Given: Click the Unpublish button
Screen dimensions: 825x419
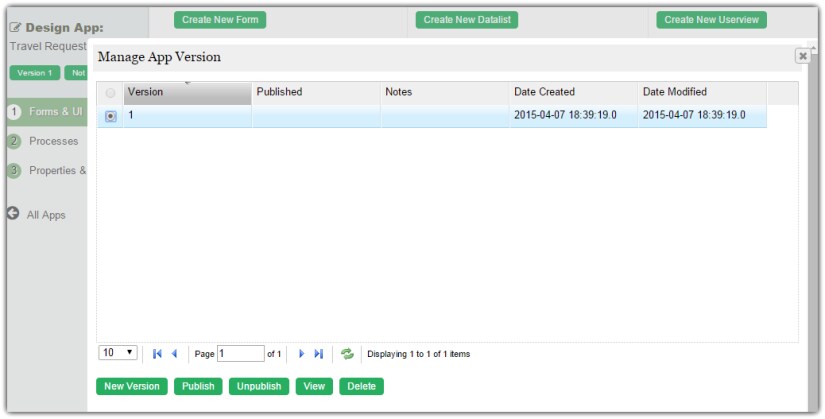Looking at the screenshot, I should click(x=259, y=386).
